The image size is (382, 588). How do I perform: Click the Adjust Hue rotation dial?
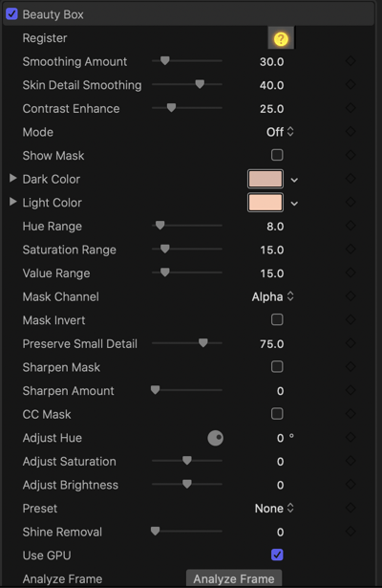point(215,438)
